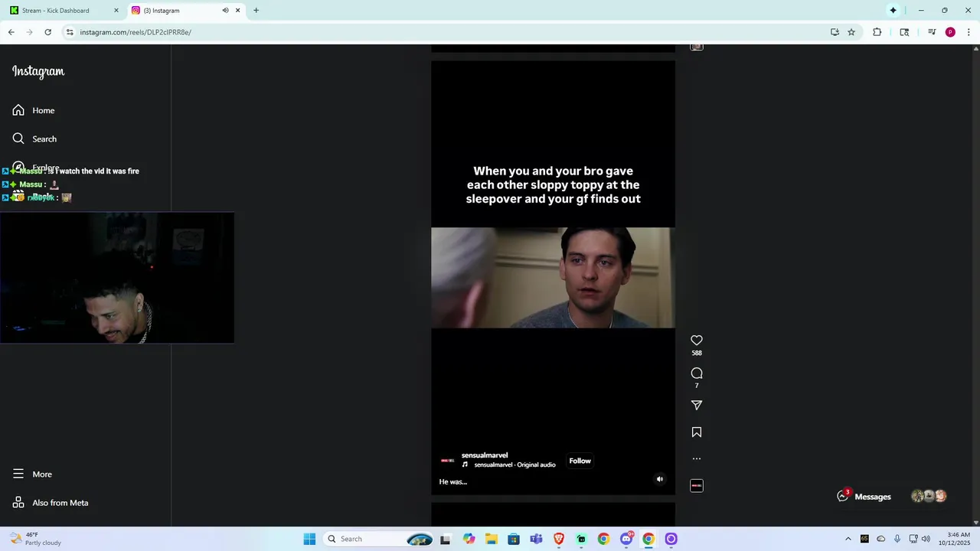Open a new browser tab

click(x=256, y=11)
